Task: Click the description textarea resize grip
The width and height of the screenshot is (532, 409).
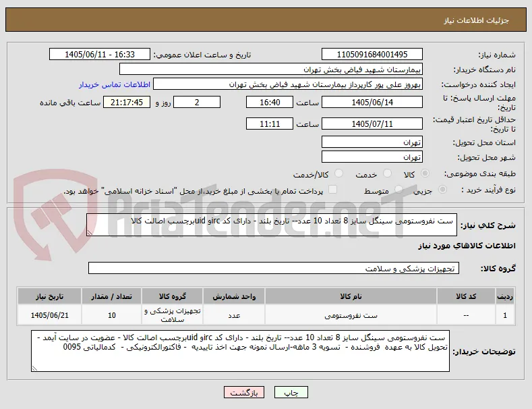Action: (x=90, y=232)
